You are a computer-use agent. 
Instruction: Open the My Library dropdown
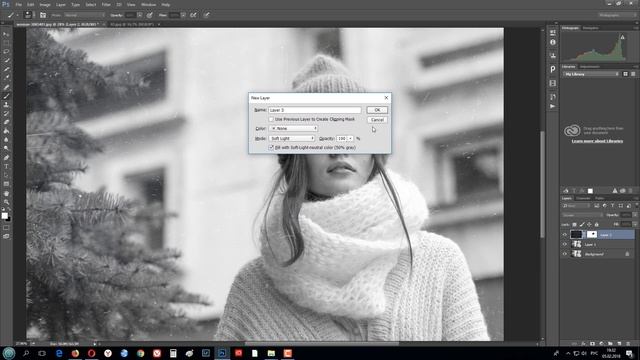tap(591, 74)
